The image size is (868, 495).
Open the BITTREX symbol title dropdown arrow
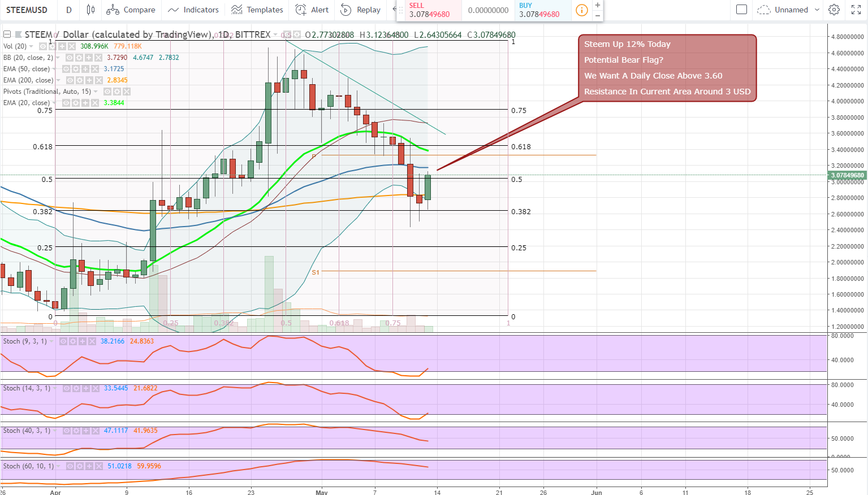276,35
